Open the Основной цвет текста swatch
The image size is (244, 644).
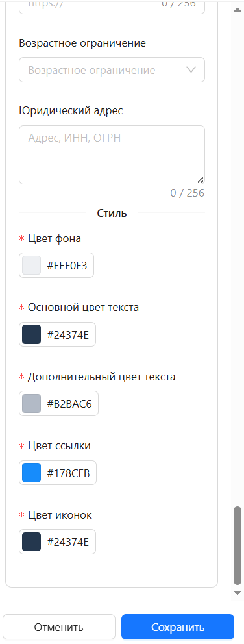(32, 334)
